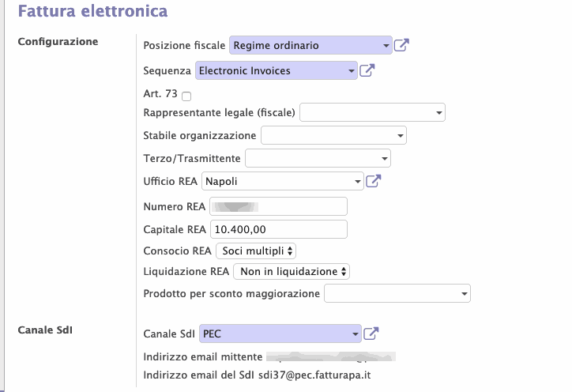Viewport: 572px width, 392px height.
Task: Open Terzo/Trasmittente dropdown
Action: (385, 159)
